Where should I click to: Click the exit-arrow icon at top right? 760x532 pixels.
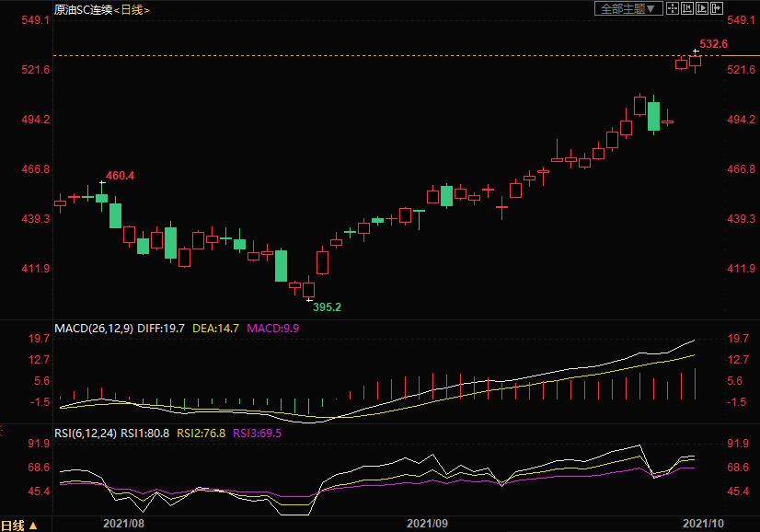point(717,8)
